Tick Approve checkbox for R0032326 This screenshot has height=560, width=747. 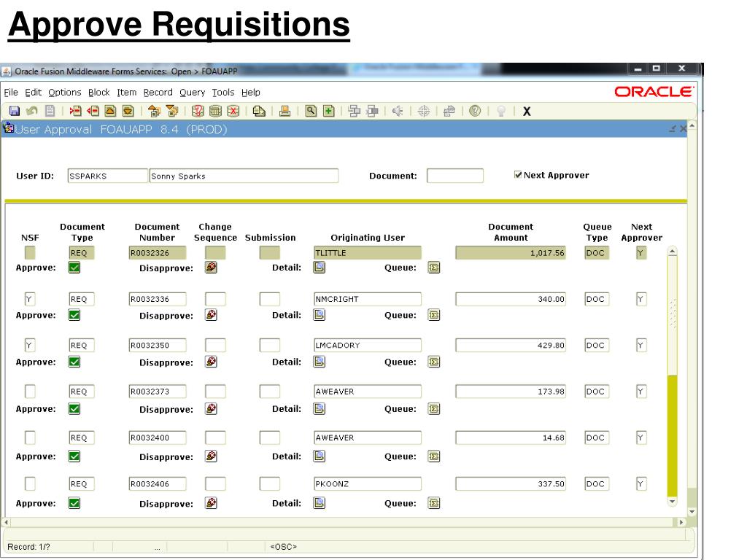coord(74,268)
